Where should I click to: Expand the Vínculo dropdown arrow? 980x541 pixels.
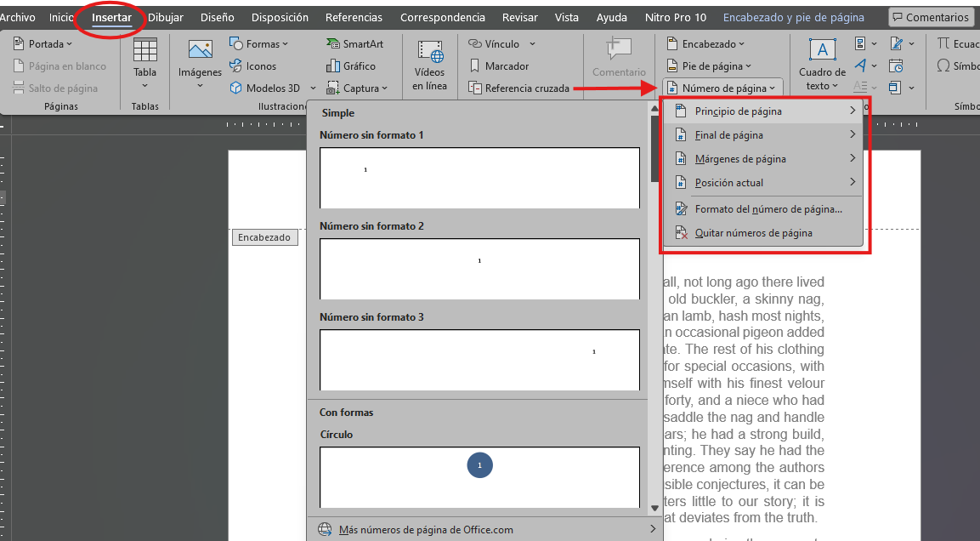pyautogui.click(x=533, y=43)
